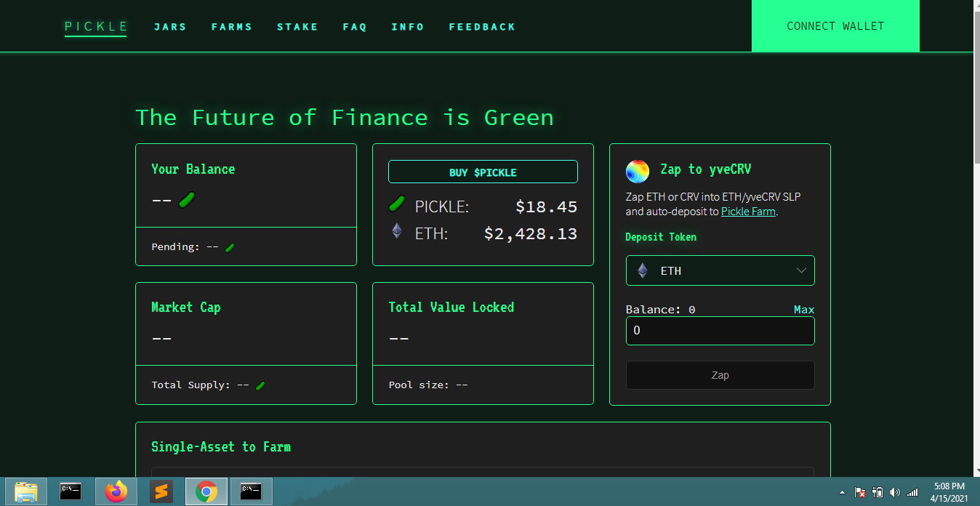
Task: Click the ETH icon inside the Deposit Token selector
Action: pyautogui.click(x=641, y=270)
